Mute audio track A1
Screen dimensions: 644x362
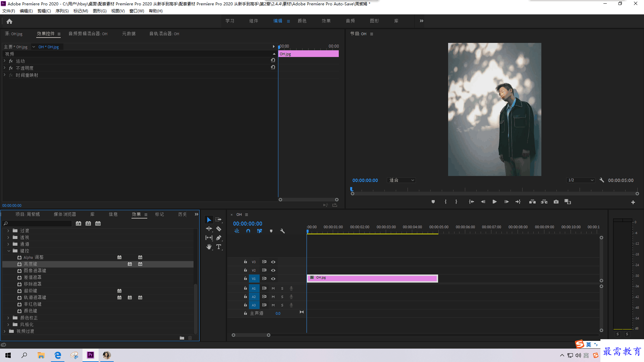tap(273, 289)
